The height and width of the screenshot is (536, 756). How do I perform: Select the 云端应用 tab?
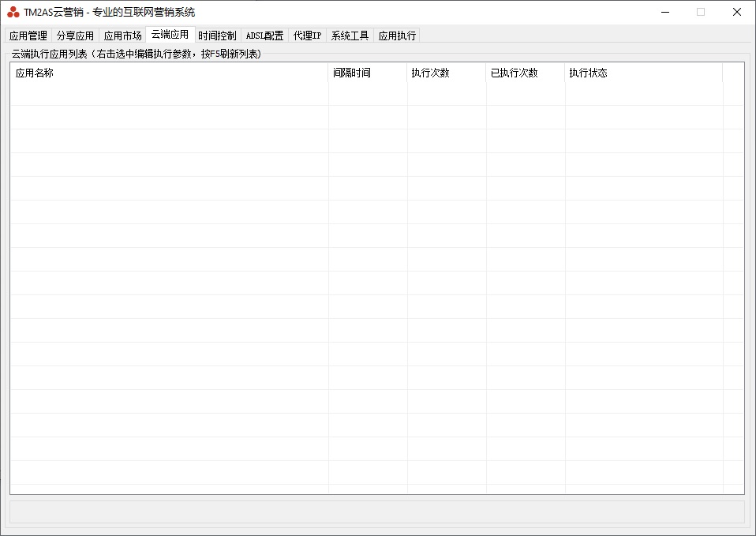(170, 35)
